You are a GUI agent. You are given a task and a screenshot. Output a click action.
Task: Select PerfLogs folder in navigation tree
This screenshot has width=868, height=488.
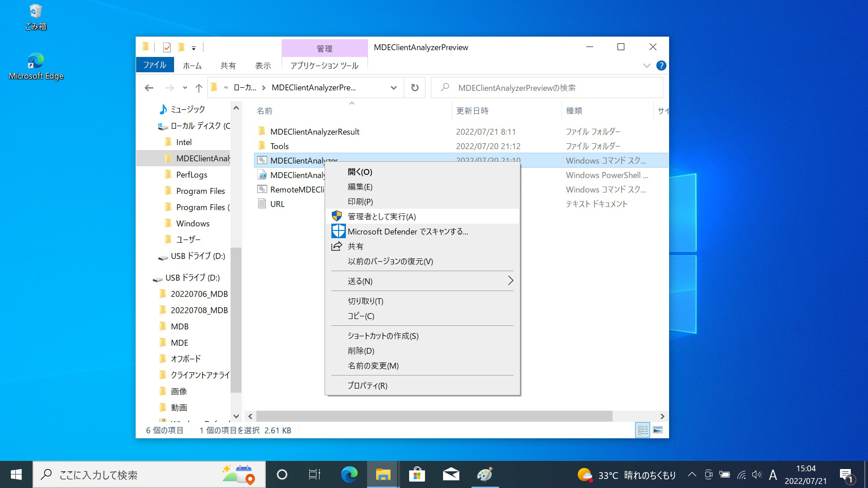(192, 174)
